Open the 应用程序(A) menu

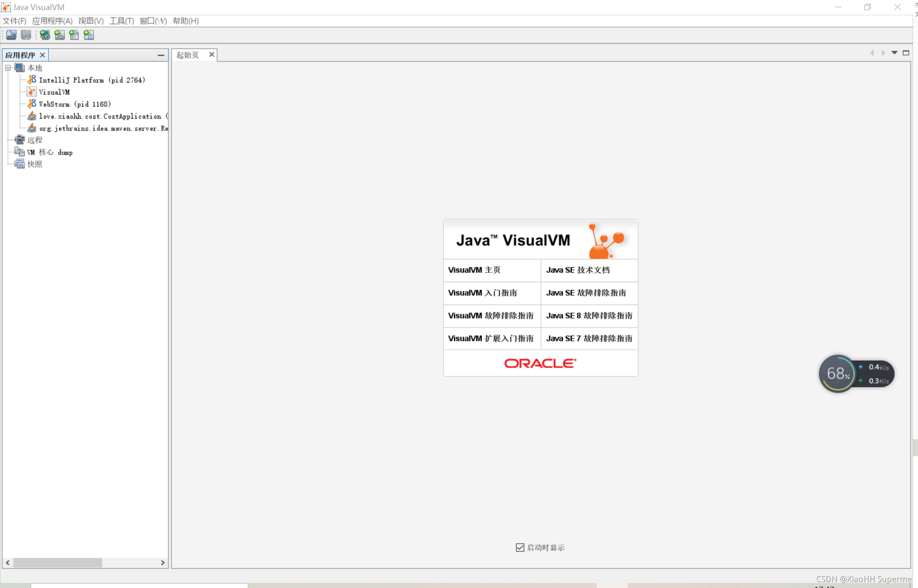[52, 21]
